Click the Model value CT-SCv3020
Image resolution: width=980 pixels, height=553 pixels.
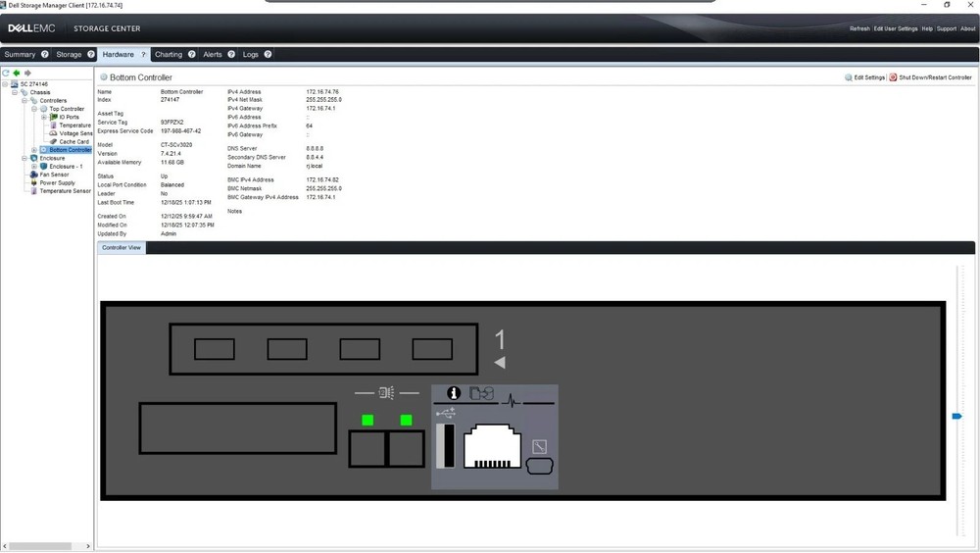click(176, 145)
